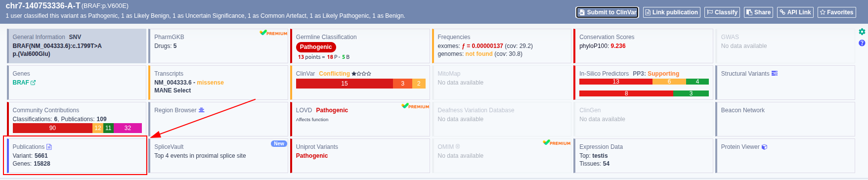
Task: Click ClinVar Conflicting label
Action: click(x=334, y=74)
